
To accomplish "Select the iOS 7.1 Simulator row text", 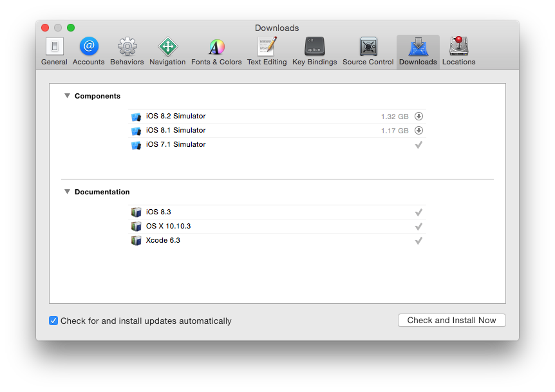I will (x=176, y=144).
